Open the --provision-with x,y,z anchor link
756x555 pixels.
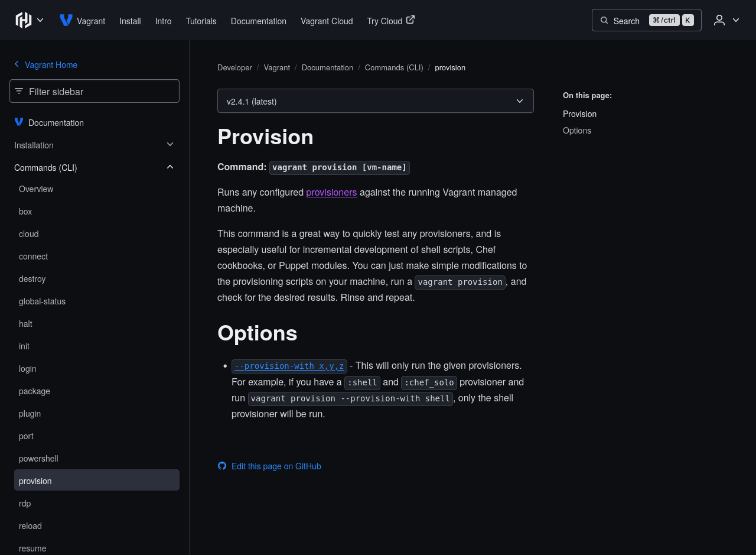pyautogui.click(x=289, y=366)
